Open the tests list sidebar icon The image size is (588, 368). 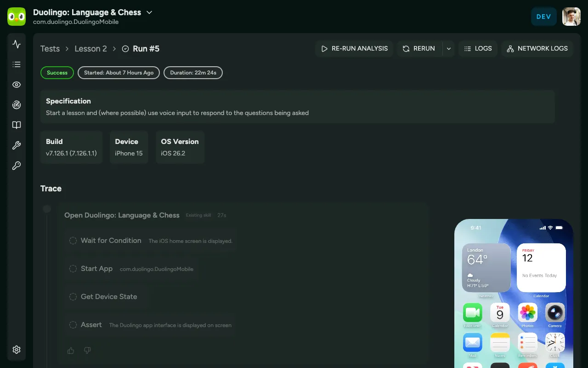17,64
